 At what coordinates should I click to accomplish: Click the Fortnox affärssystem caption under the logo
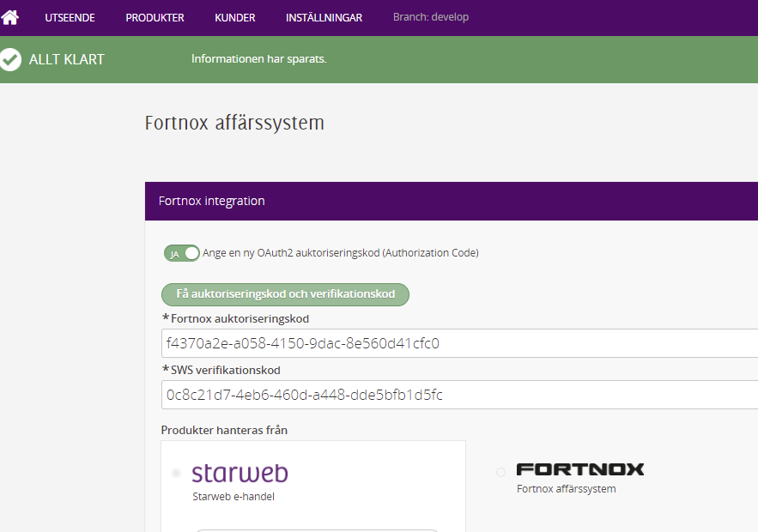(566, 488)
